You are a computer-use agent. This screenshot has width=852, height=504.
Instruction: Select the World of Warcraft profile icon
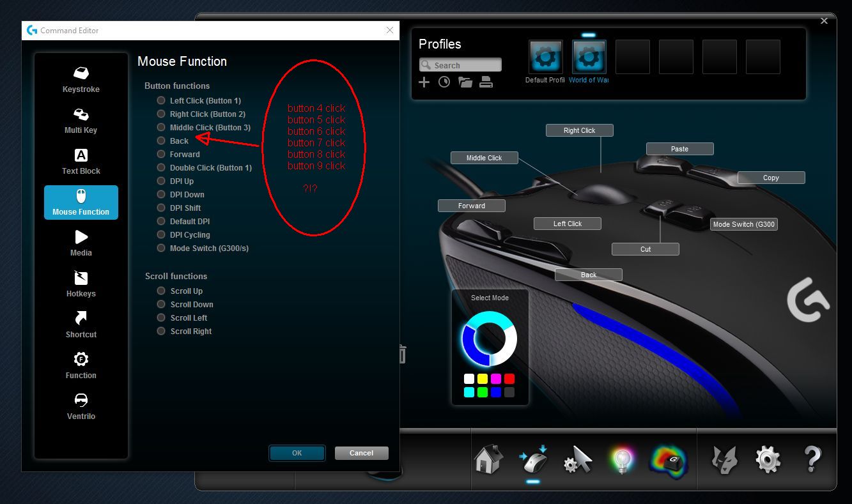click(x=589, y=57)
